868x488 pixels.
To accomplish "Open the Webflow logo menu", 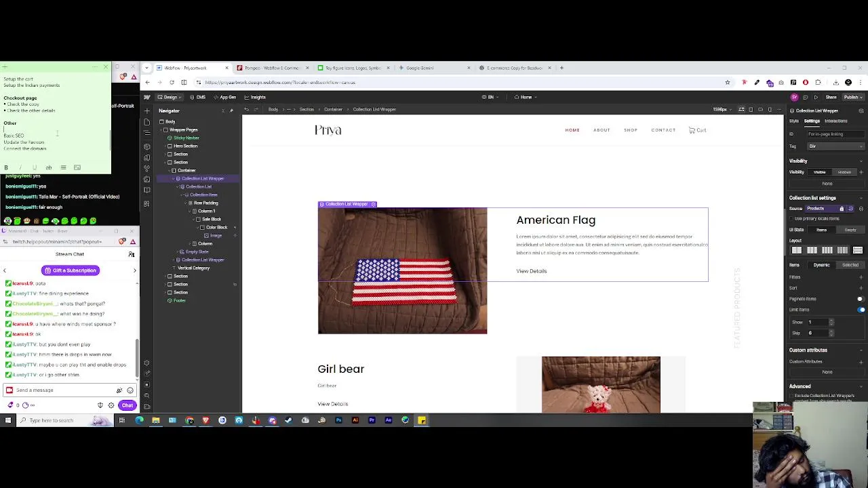I will click(x=147, y=97).
